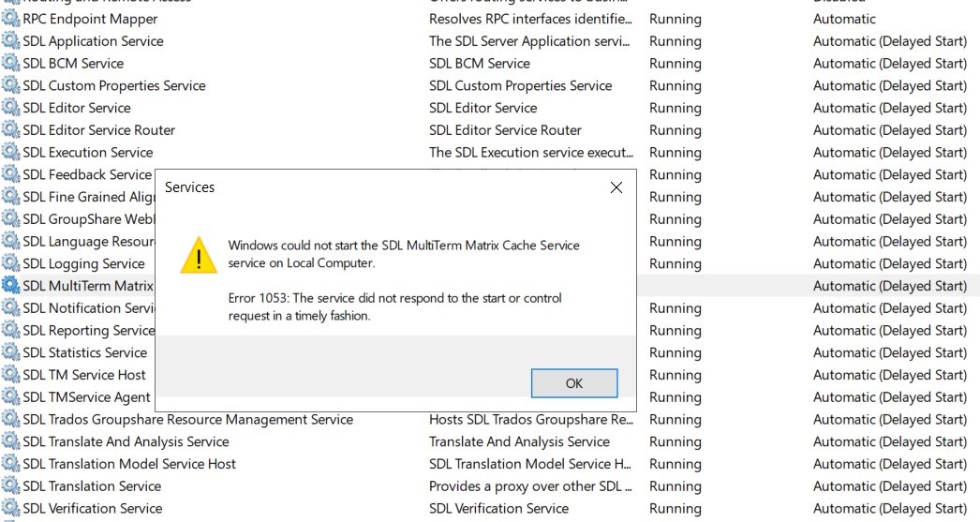
Task: Click gear icon beside SDL Translate And Analysis
Action: pos(10,441)
